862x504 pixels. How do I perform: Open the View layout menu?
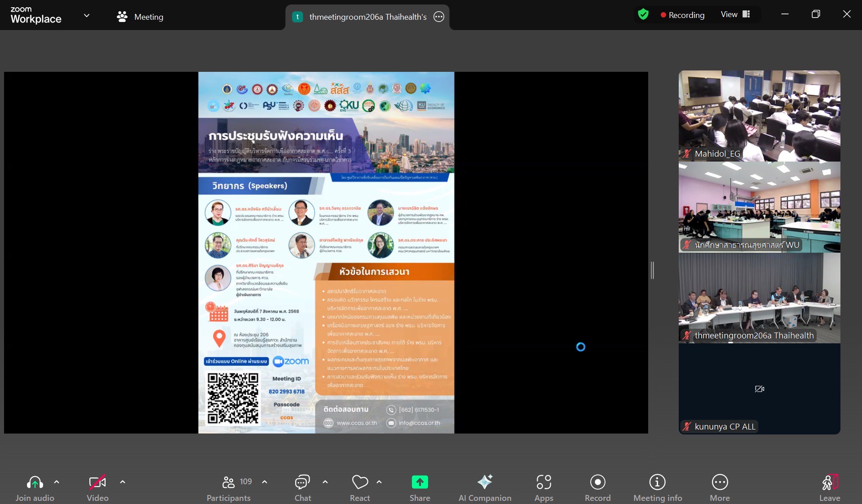735,14
